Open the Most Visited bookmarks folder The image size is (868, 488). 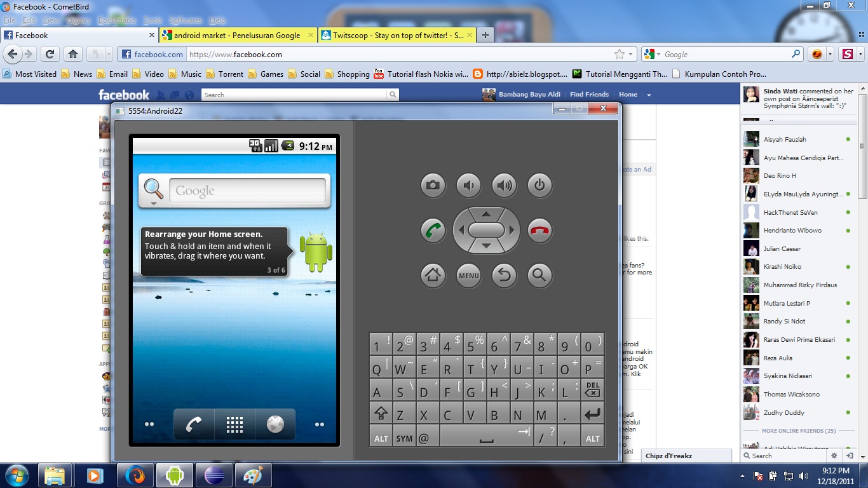pyautogui.click(x=29, y=74)
